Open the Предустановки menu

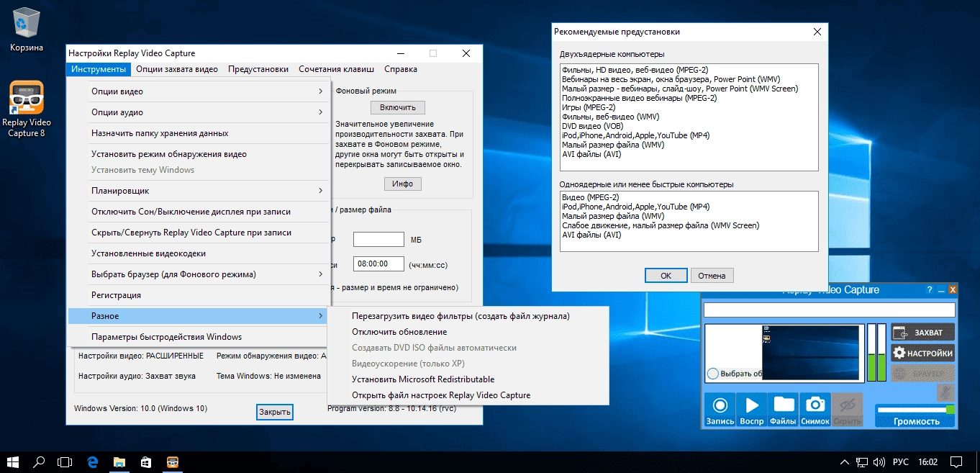coord(258,69)
